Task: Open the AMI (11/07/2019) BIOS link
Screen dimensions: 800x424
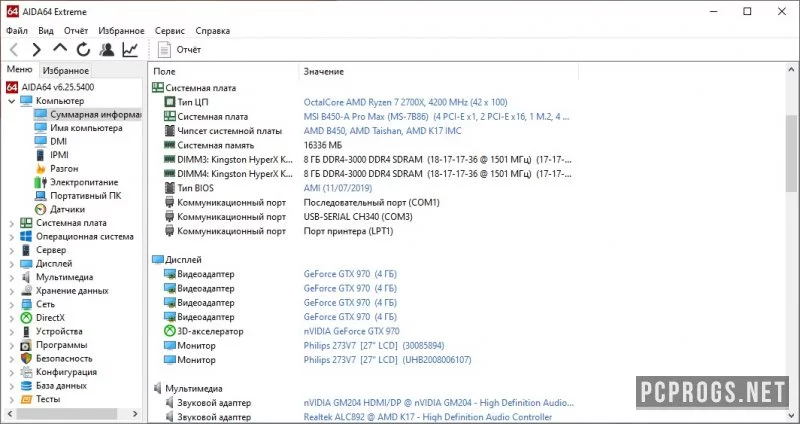Action: 338,188
